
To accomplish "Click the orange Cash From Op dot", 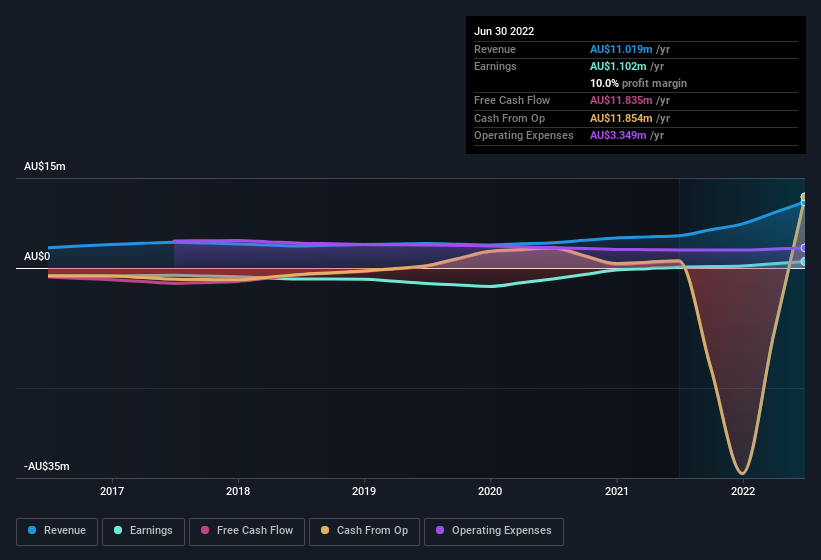I will point(325,530).
